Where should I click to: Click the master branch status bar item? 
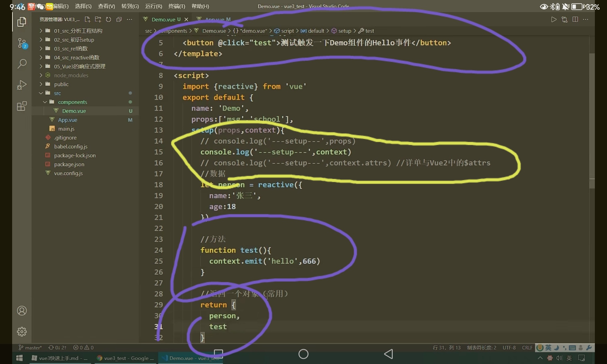pos(30,348)
